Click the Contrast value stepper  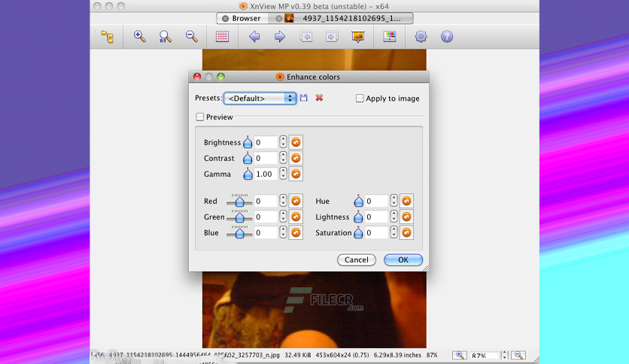point(283,158)
